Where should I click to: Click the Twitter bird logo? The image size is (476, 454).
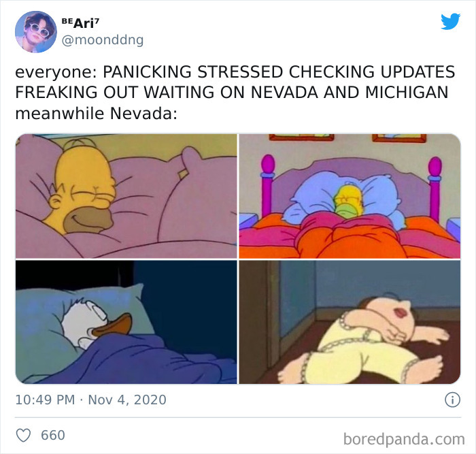click(x=450, y=22)
